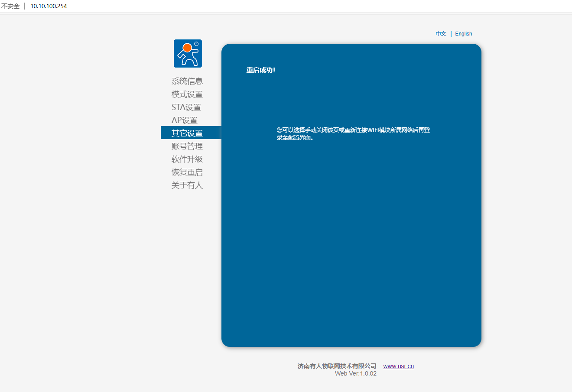Screen dimensions: 572x392
Task: Click the 济南有人物联网技术有限公司 footer text
Action: pyautogui.click(x=337, y=366)
